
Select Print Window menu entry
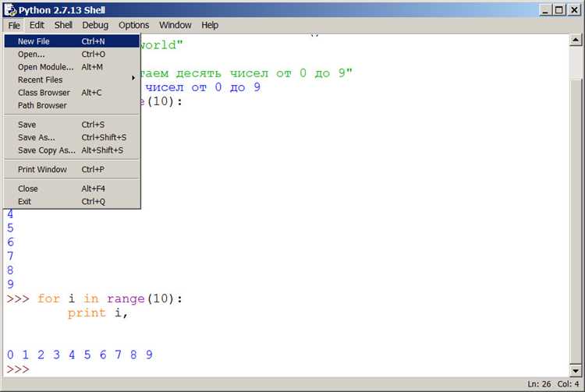click(x=72, y=170)
